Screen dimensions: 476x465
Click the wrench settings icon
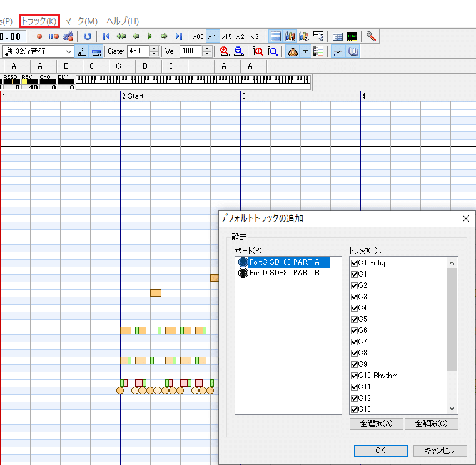[x=371, y=36]
